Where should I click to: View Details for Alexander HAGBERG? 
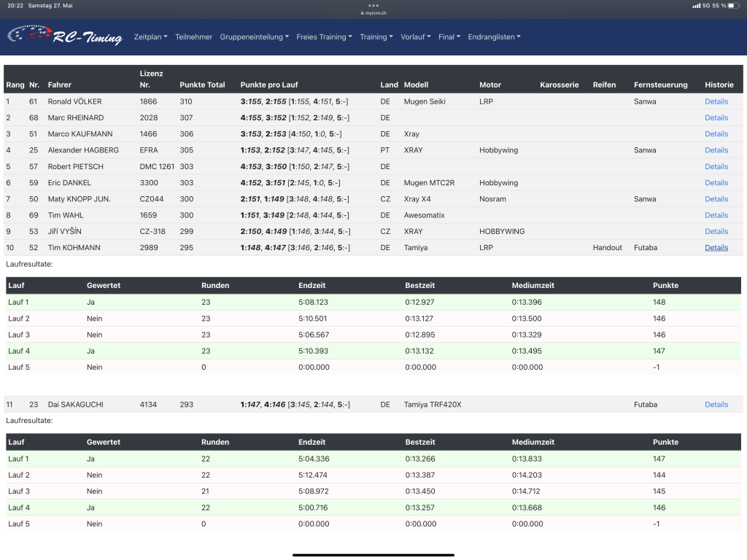pyautogui.click(x=716, y=150)
